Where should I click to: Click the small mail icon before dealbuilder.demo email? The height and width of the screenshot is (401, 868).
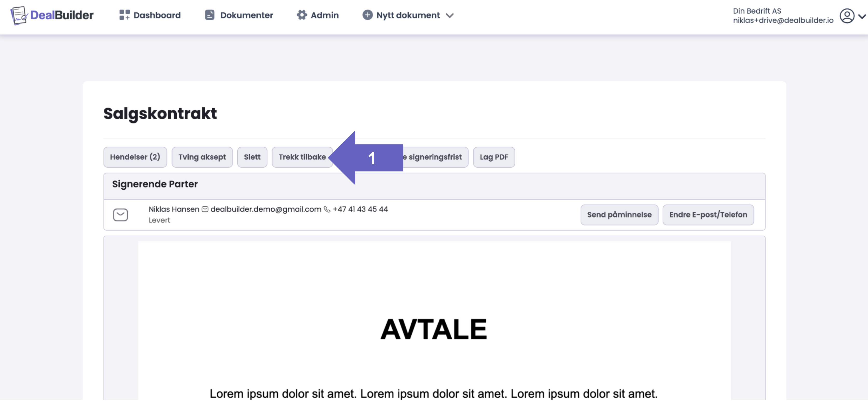tap(205, 209)
